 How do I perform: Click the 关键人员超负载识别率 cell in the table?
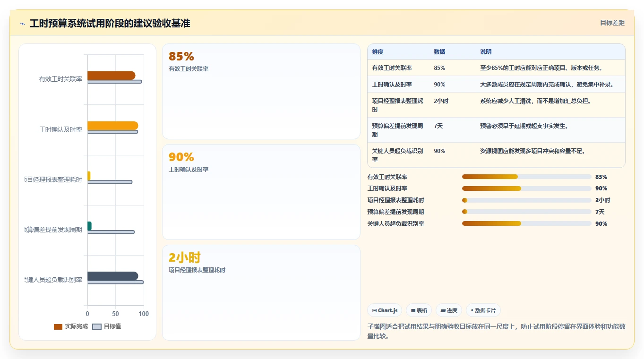[398, 155]
